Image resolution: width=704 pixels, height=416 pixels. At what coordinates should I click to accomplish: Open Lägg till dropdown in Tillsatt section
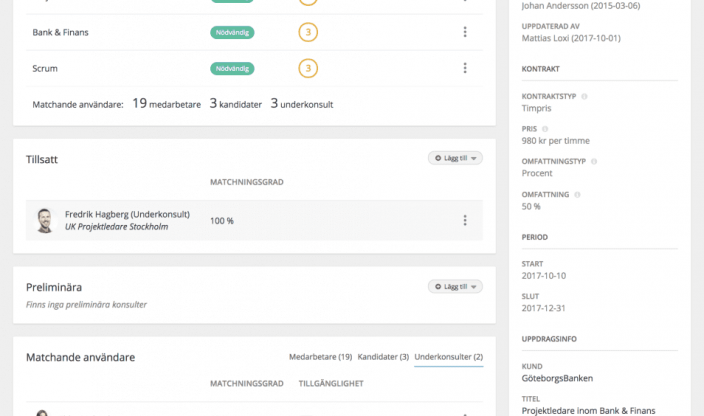455,158
